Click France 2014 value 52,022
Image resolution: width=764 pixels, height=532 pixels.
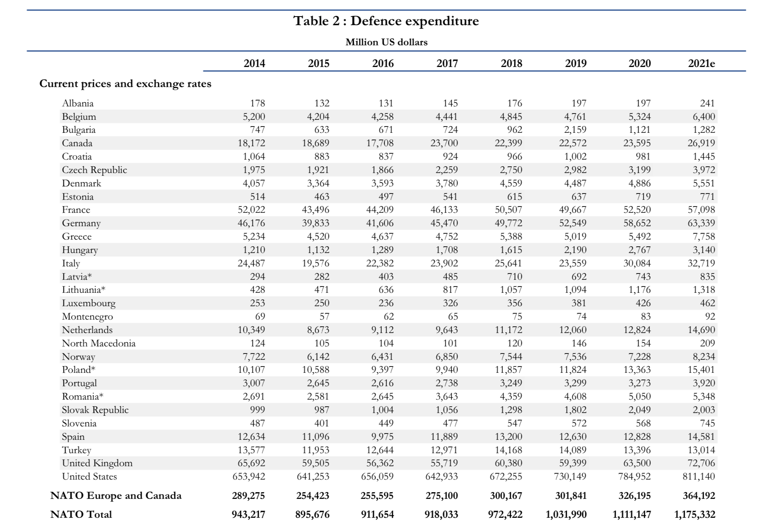(251, 210)
